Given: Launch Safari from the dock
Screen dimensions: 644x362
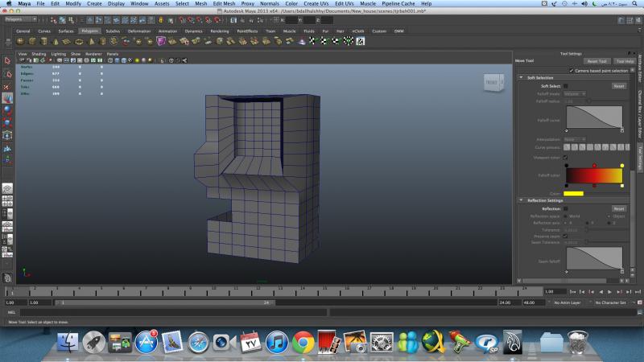Looking at the screenshot, I should point(198,342).
